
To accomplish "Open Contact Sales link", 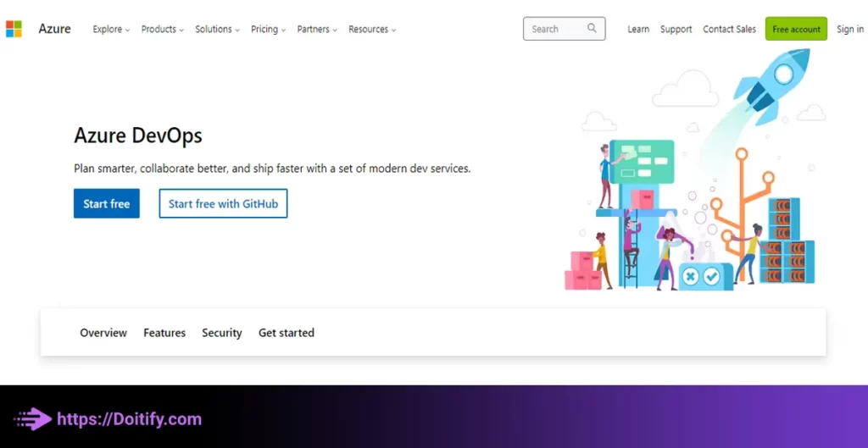I will tap(729, 30).
